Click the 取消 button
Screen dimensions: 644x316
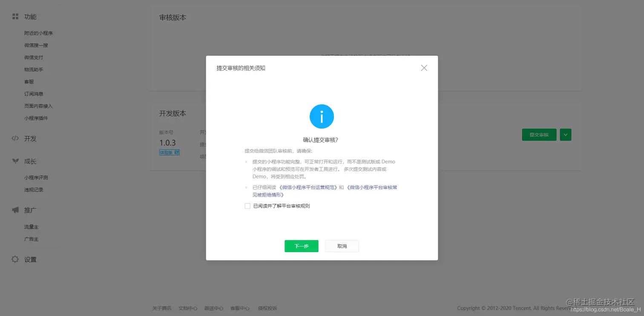coord(342,246)
